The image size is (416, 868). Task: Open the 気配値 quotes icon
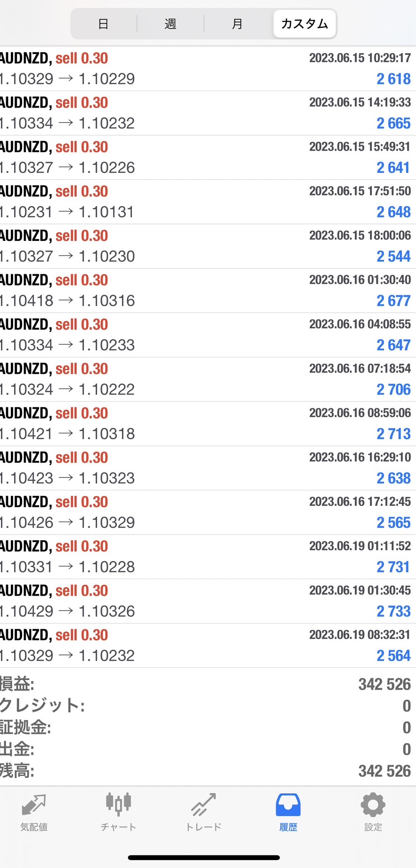34,805
